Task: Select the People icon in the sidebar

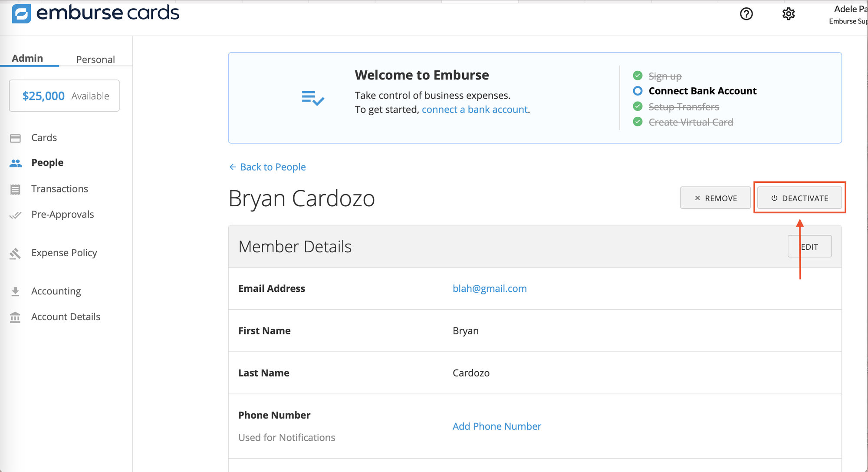Action: (16, 163)
